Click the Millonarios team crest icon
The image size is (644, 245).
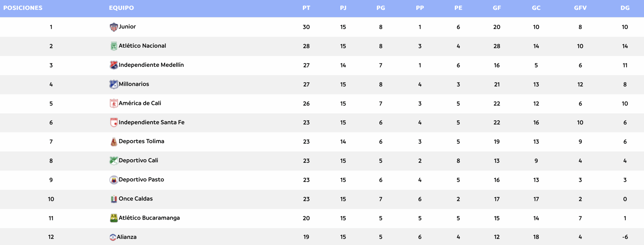[x=114, y=84]
